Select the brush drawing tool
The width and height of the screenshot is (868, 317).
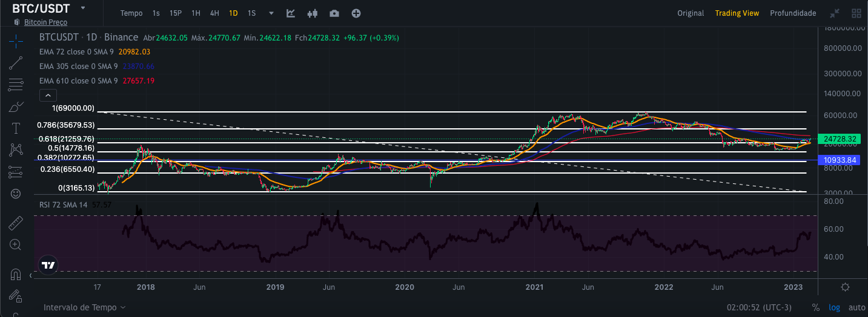pos(16,107)
